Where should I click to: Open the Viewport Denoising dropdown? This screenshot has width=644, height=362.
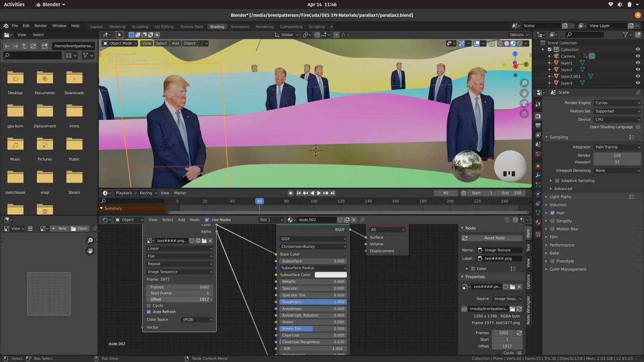coord(617,170)
